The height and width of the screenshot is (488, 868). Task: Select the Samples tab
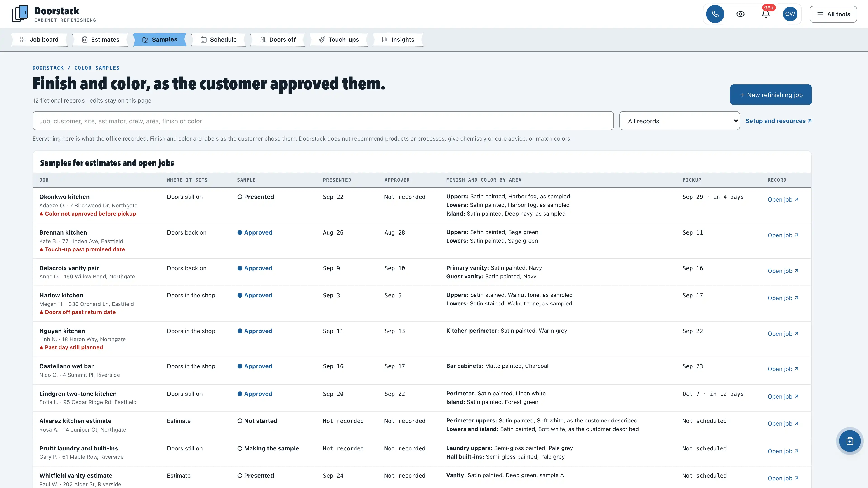160,39
